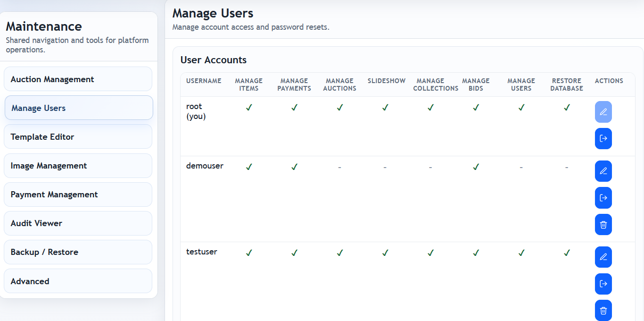
Task: Open the Advanced section
Action: (78, 281)
